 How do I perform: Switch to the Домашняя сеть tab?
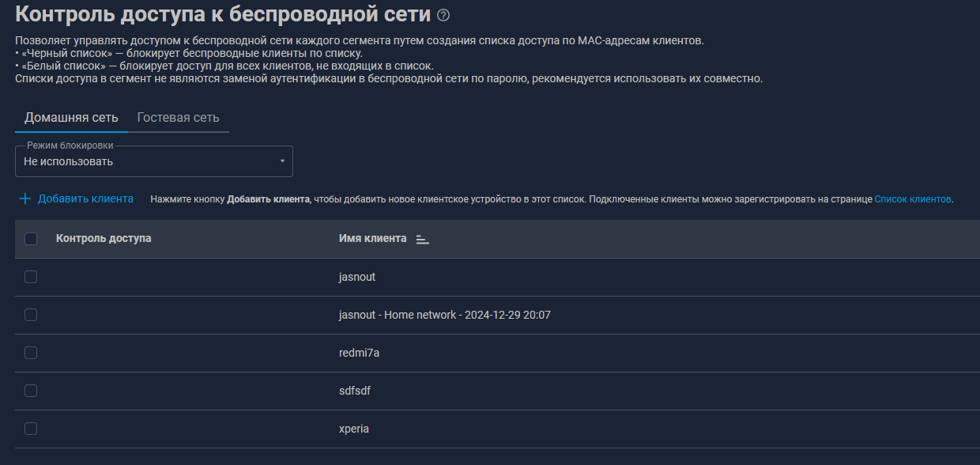click(x=71, y=117)
